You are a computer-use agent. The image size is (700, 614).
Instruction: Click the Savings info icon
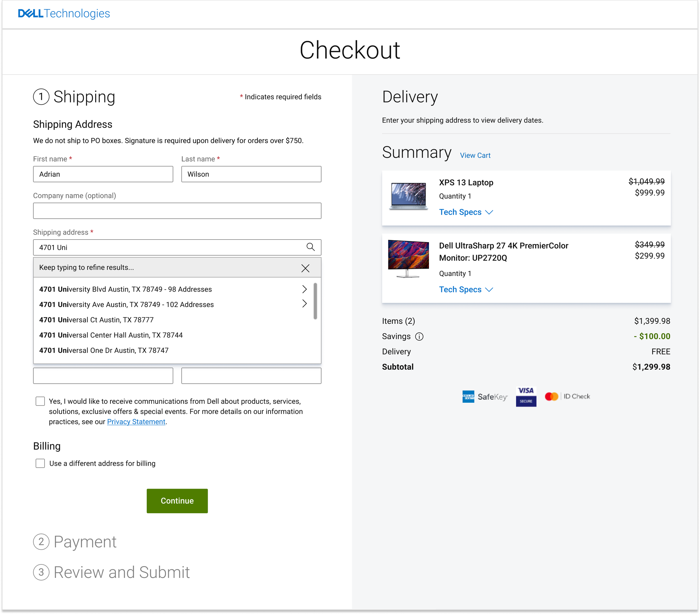click(419, 337)
